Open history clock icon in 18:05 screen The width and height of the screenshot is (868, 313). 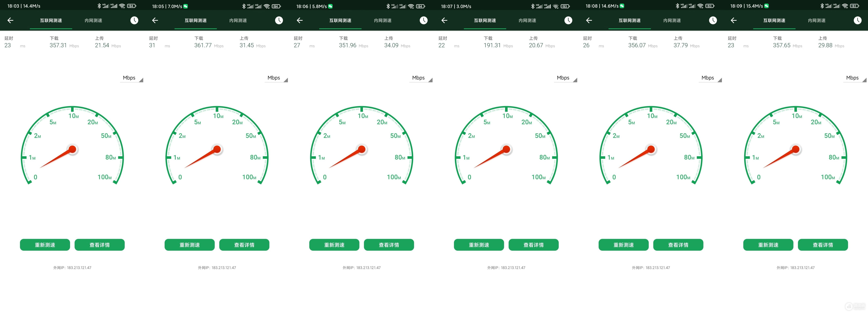click(x=279, y=21)
